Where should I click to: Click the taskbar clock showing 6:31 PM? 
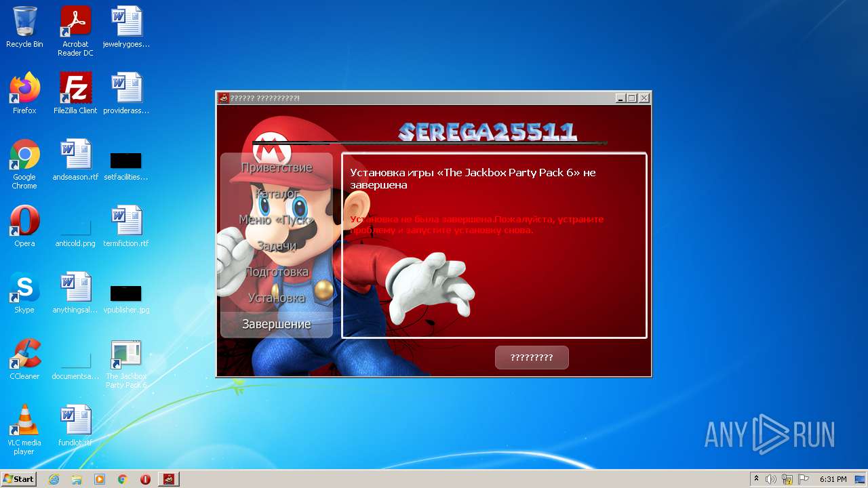click(x=833, y=479)
